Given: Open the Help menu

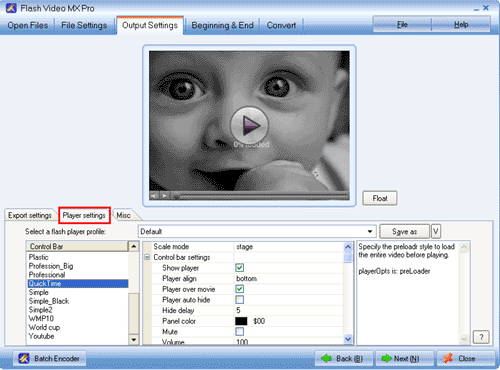Looking at the screenshot, I should (x=461, y=24).
